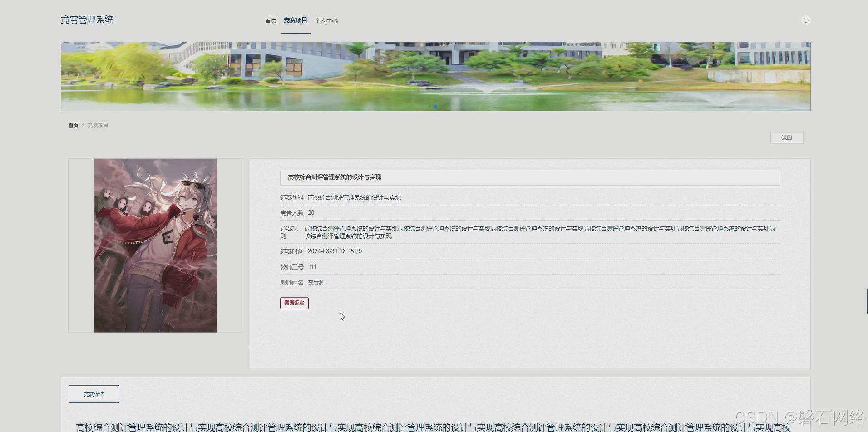Click the anime poster thumbnail image
The image size is (868, 432).
click(155, 245)
